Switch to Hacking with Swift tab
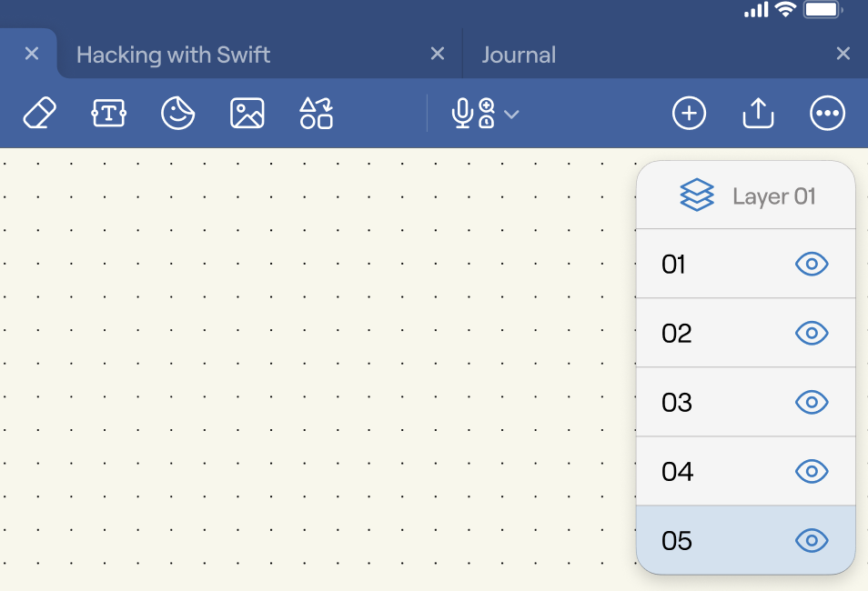The height and width of the screenshot is (591, 868). click(173, 55)
